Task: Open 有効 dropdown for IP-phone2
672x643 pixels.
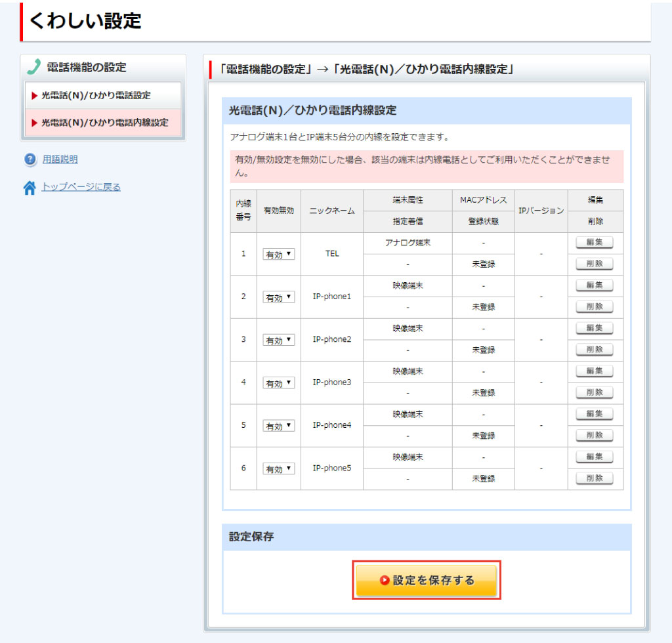Action: (x=278, y=340)
